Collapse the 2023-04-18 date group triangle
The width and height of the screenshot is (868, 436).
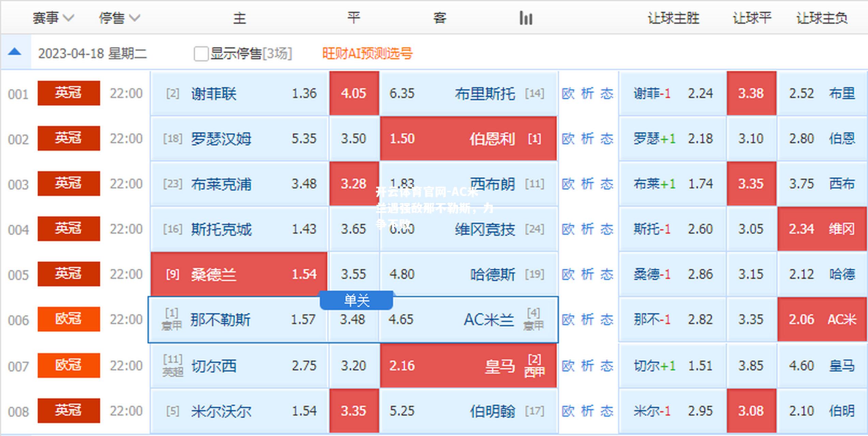pyautogui.click(x=15, y=52)
